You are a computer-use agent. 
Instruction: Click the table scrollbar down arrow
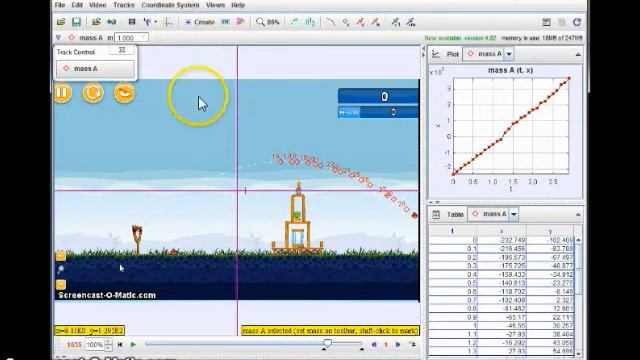pos(578,354)
